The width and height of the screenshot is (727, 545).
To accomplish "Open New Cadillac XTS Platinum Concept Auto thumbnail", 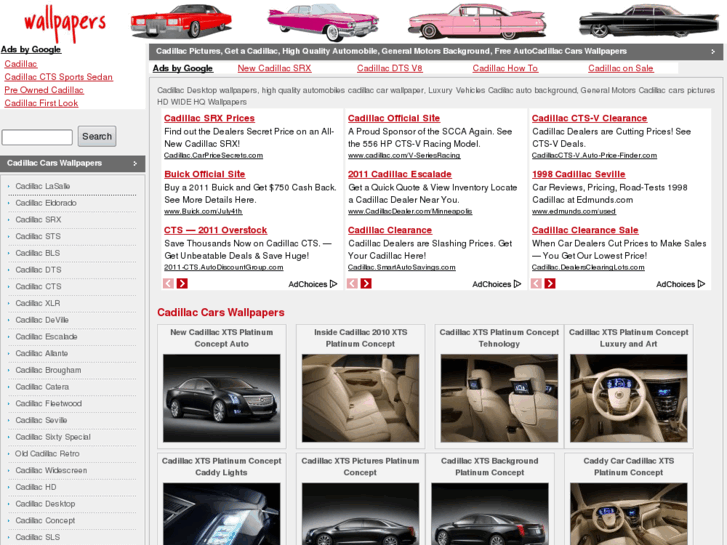I will tap(222, 398).
